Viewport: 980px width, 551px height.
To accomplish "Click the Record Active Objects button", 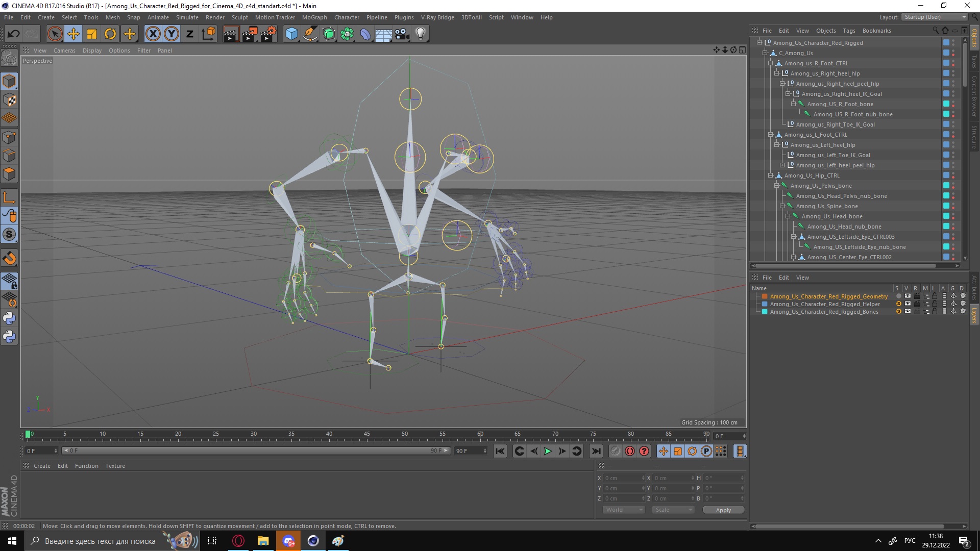I will click(x=616, y=451).
